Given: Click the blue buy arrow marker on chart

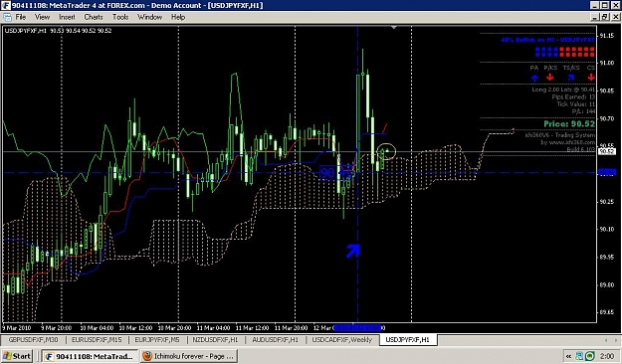Looking at the screenshot, I should point(352,251).
